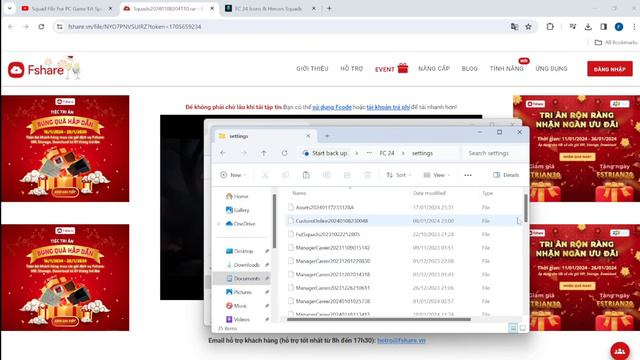Sort by the Name column header

tap(299, 193)
